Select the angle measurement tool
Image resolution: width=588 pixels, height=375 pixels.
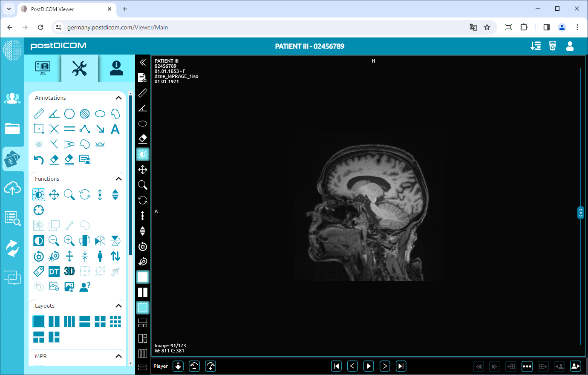point(54,113)
